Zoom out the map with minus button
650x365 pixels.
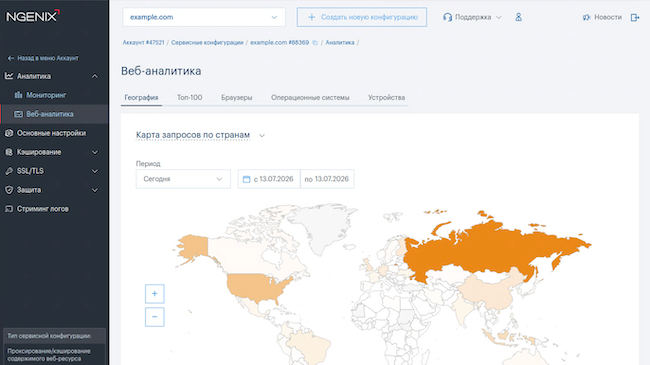(155, 317)
